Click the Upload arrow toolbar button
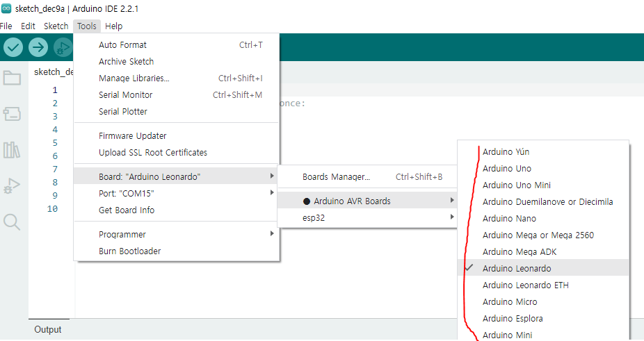 38,48
